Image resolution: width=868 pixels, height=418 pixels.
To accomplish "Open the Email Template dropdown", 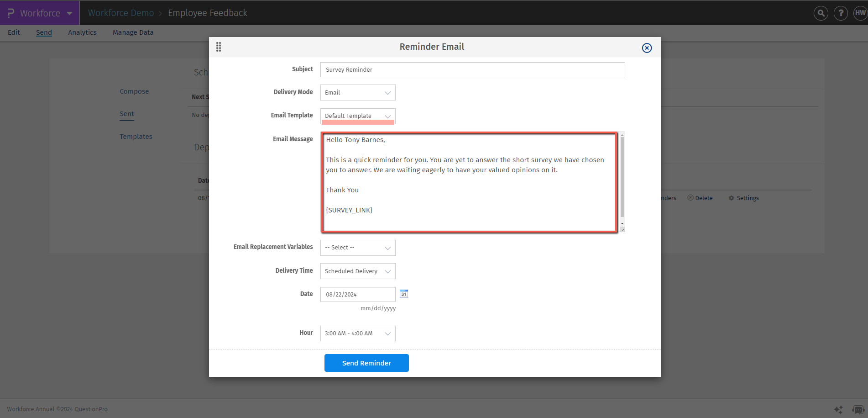I will [357, 116].
